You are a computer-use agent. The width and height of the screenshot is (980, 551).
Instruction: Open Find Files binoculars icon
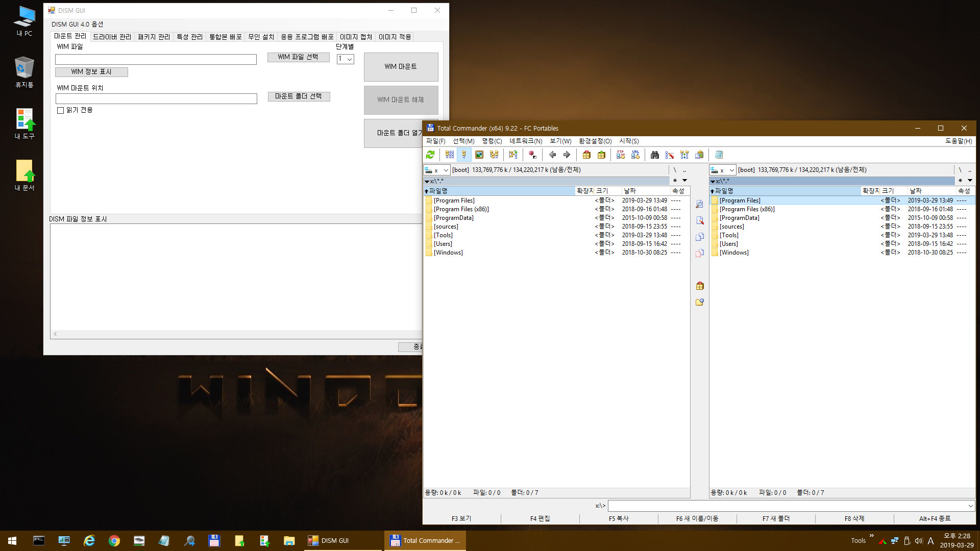tap(655, 155)
